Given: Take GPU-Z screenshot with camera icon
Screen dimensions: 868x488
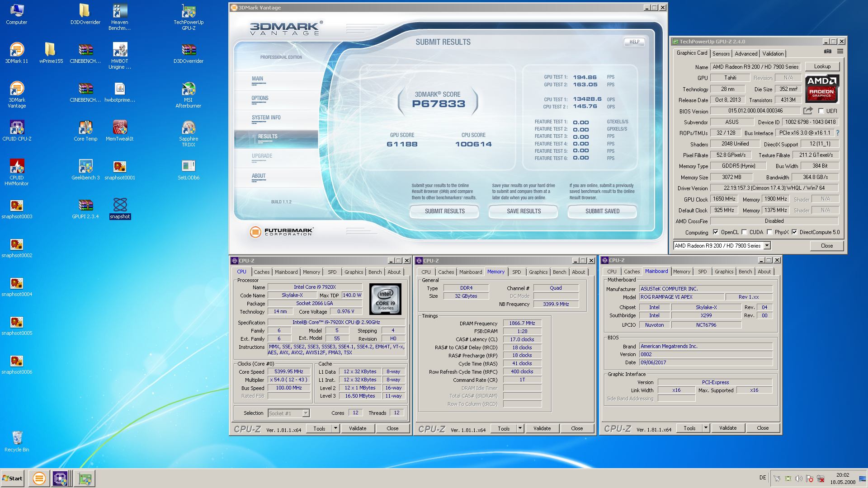Looking at the screenshot, I should point(827,52).
